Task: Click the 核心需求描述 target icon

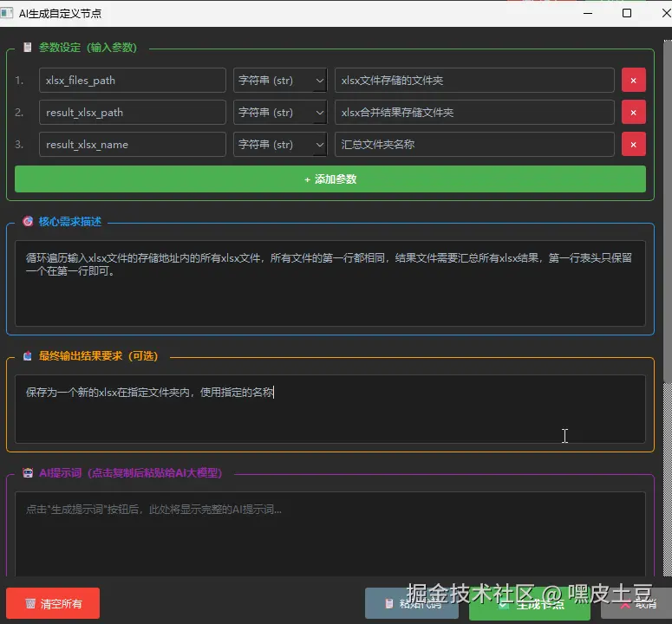Action: click(x=28, y=221)
